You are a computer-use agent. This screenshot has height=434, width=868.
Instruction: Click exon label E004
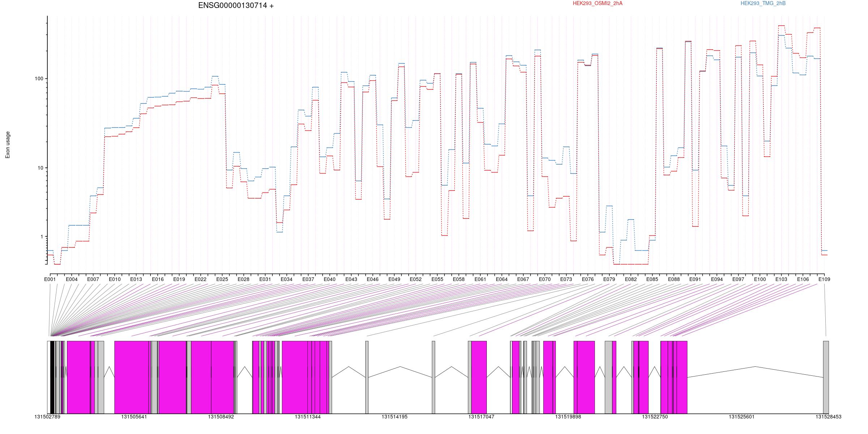(72, 279)
